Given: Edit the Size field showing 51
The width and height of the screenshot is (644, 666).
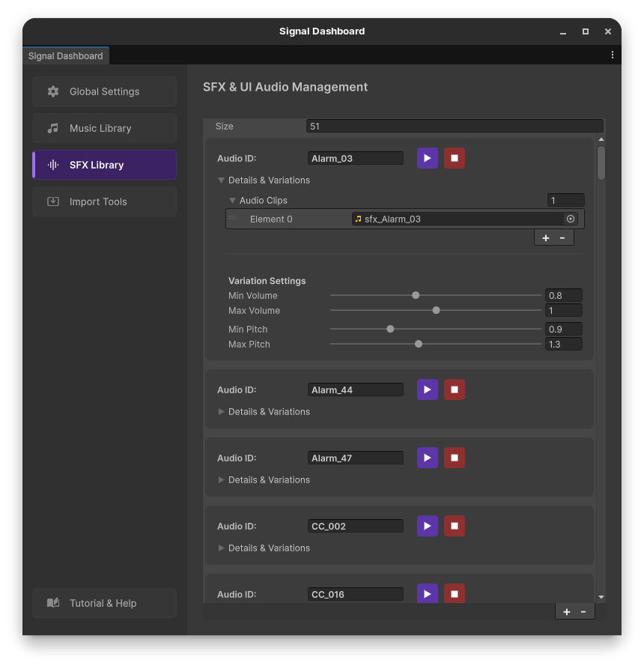Looking at the screenshot, I should pyautogui.click(x=455, y=126).
